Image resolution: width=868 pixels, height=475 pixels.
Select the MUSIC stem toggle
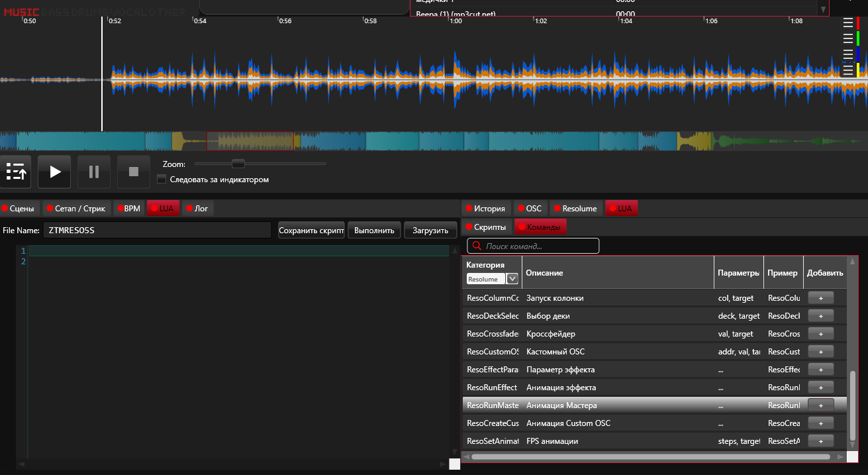(x=21, y=12)
